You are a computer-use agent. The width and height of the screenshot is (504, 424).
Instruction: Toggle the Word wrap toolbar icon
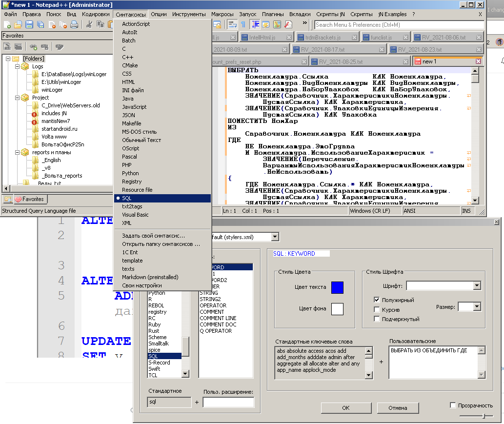click(232, 24)
